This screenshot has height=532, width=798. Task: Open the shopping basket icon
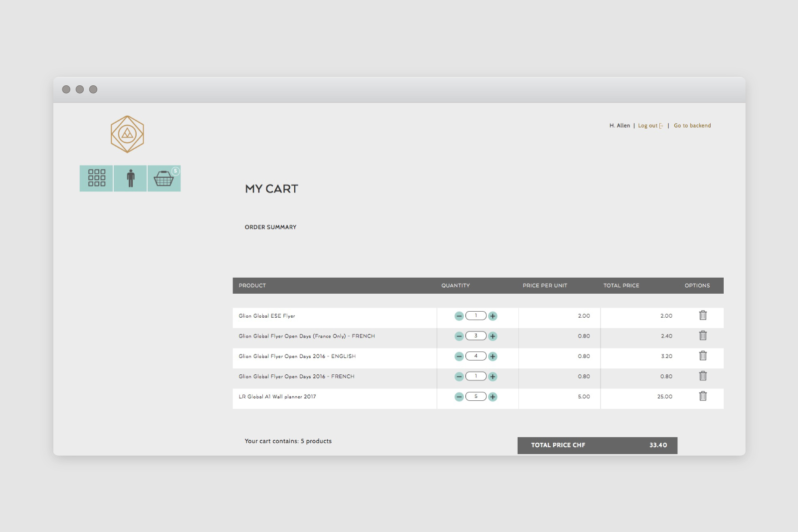(x=164, y=178)
